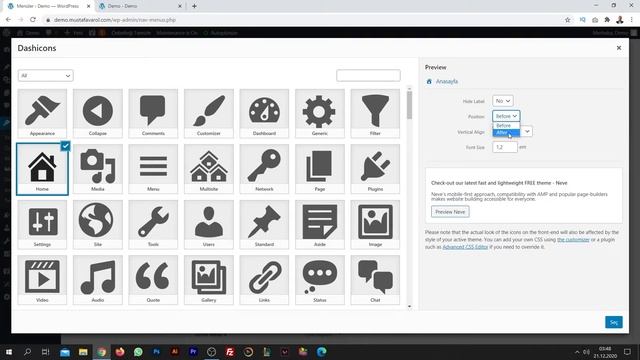Select the Aside note icon
The width and height of the screenshot is (640, 360).
point(320,224)
